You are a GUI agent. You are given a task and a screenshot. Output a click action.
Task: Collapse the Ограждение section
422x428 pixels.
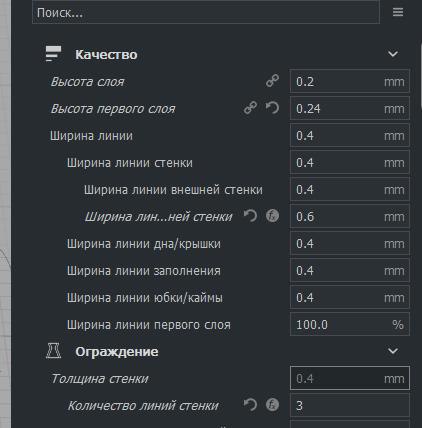[393, 351]
